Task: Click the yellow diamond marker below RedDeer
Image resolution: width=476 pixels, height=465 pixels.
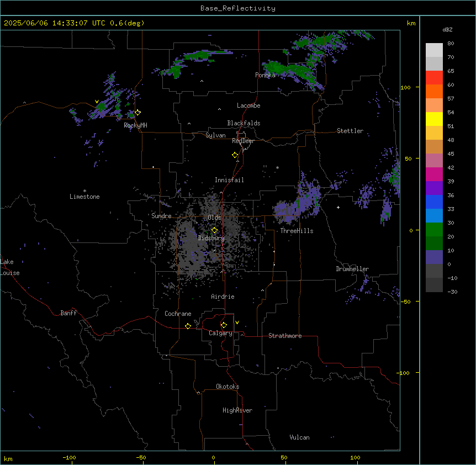Action: click(235, 155)
